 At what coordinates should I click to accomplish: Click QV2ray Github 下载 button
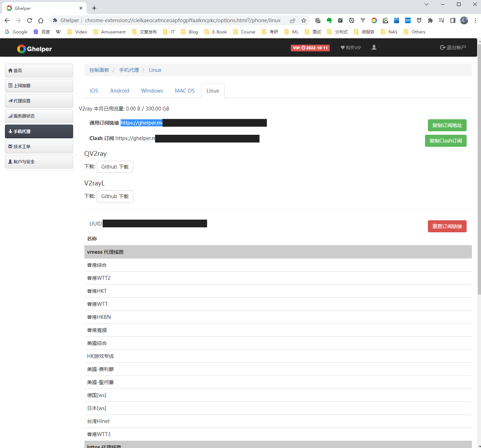click(115, 167)
